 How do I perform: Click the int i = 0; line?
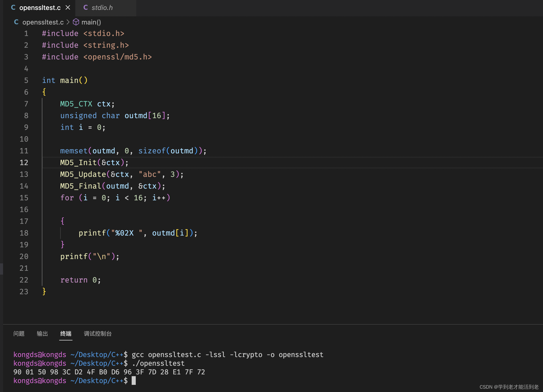pyautogui.click(x=83, y=127)
